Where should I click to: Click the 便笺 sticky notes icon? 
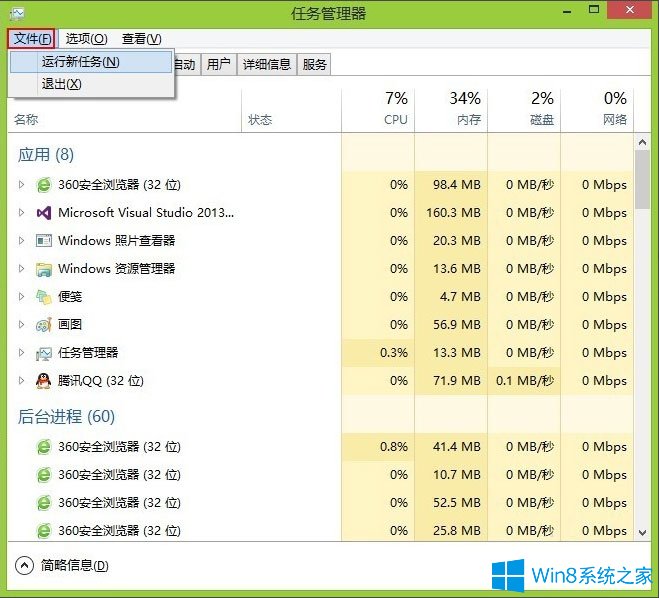(43, 297)
